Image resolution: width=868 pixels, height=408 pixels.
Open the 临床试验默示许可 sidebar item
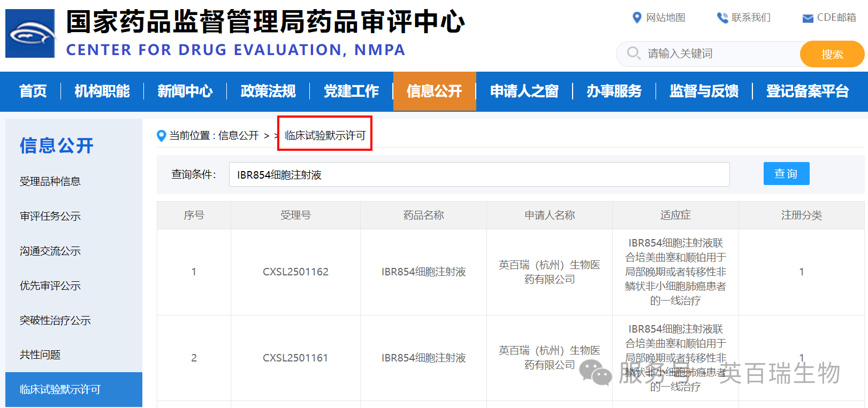point(60,389)
